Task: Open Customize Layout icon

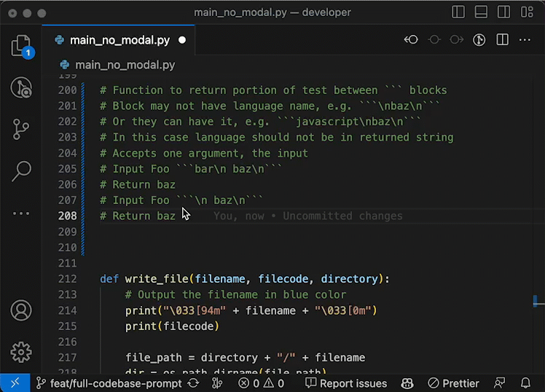Action: pyautogui.click(x=527, y=12)
